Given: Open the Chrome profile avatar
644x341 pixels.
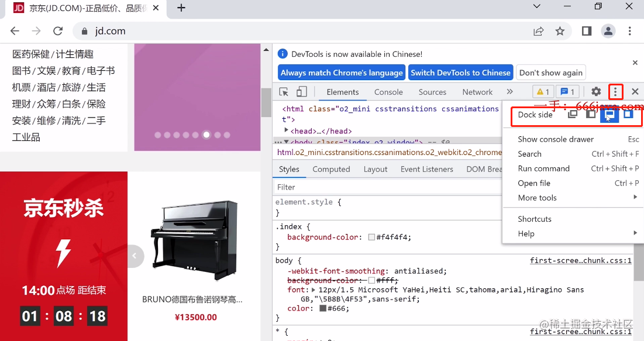Looking at the screenshot, I should pyautogui.click(x=608, y=31).
